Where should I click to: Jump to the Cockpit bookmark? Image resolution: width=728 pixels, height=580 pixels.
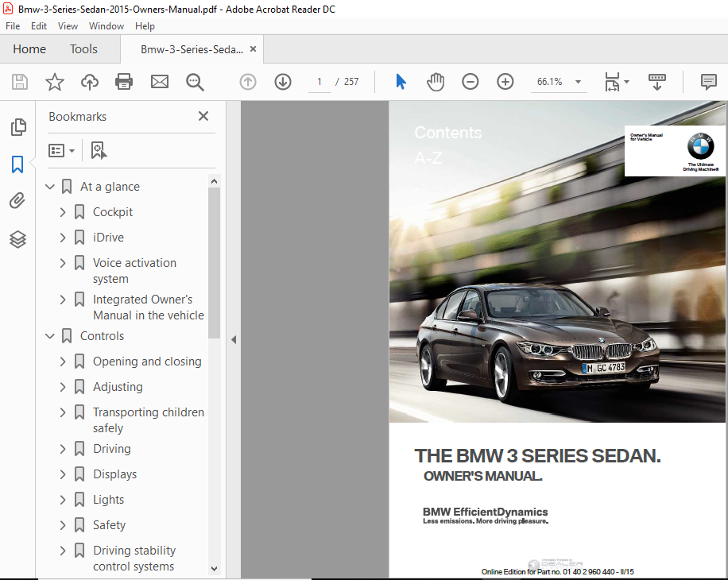[113, 212]
